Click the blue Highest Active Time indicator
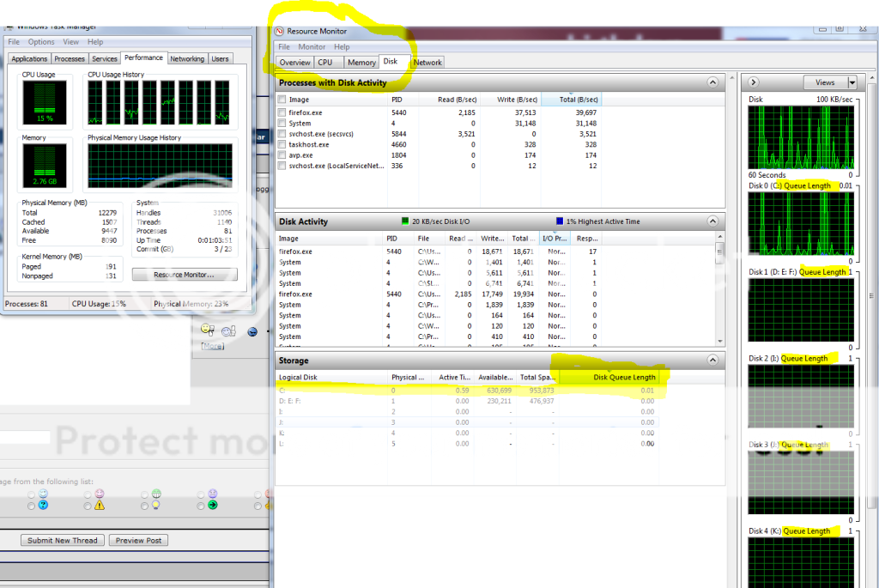The image size is (879, 588). tap(561, 221)
